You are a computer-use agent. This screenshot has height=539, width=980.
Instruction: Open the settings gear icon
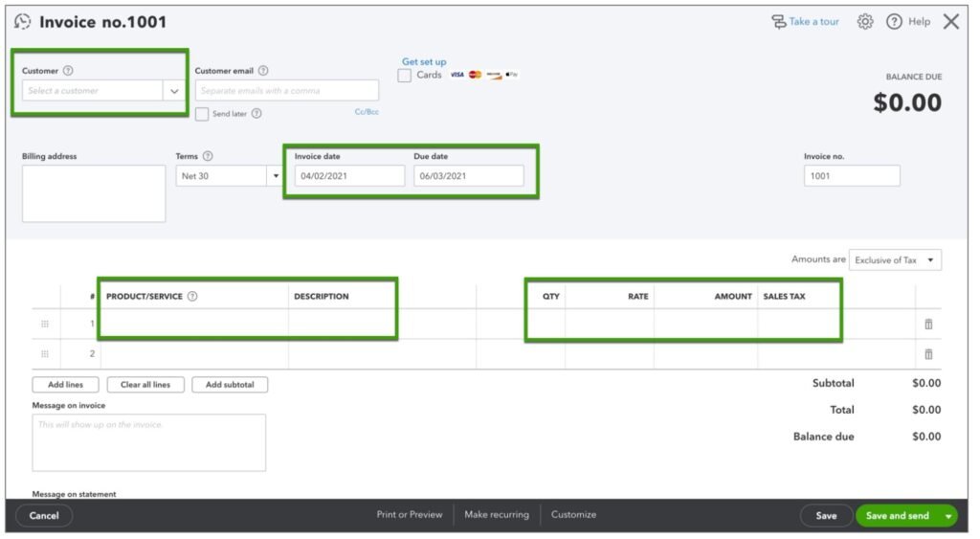(865, 22)
